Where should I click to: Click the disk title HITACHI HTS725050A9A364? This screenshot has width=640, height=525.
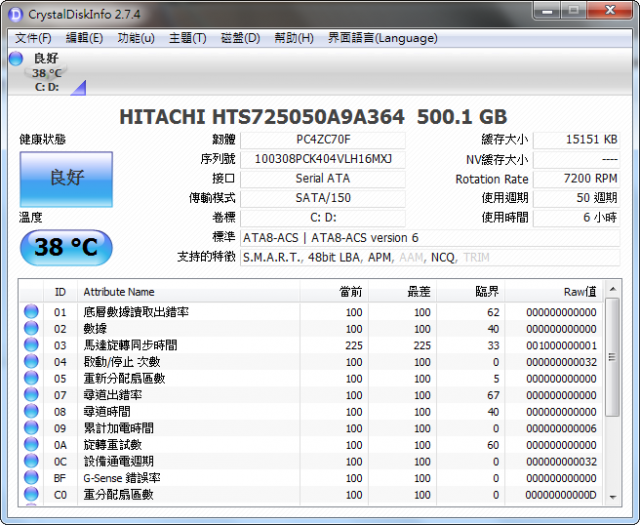click(x=262, y=117)
